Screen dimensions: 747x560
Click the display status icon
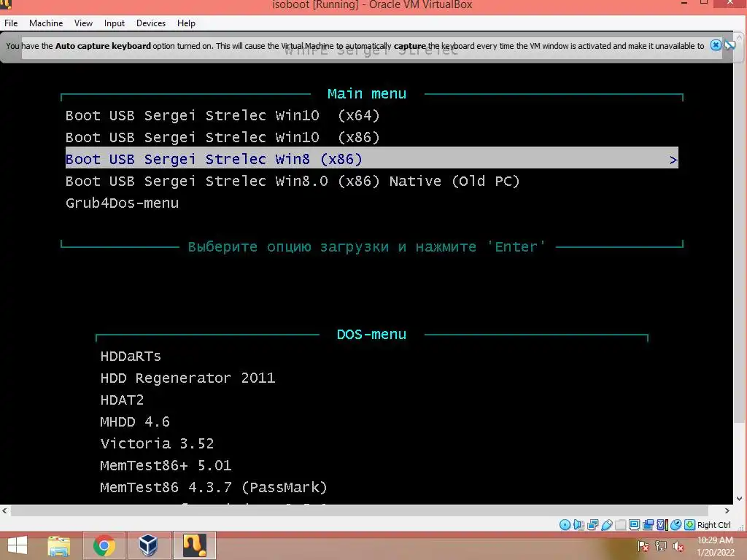click(x=634, y=525)
